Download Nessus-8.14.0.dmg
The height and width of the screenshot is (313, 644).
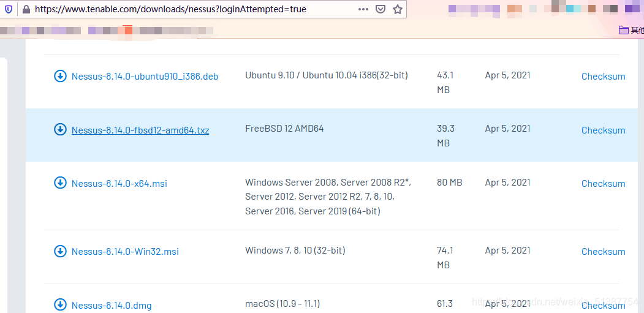point(112,305)
